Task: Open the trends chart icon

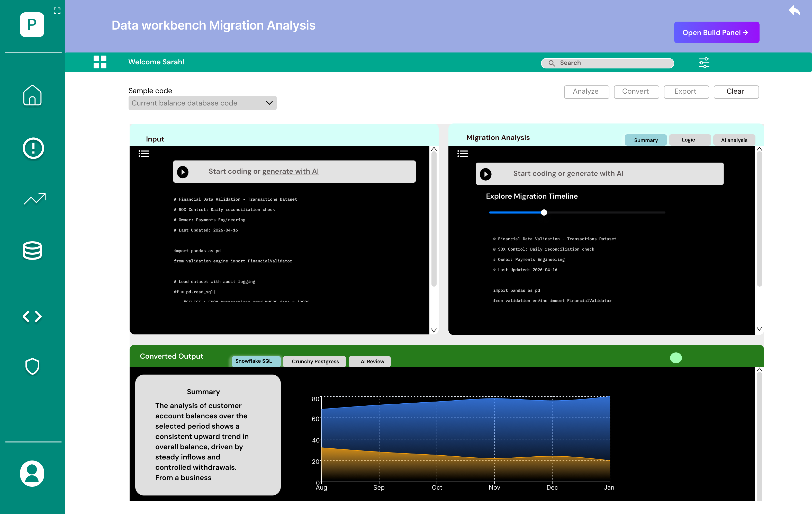Action: (35, 199)
